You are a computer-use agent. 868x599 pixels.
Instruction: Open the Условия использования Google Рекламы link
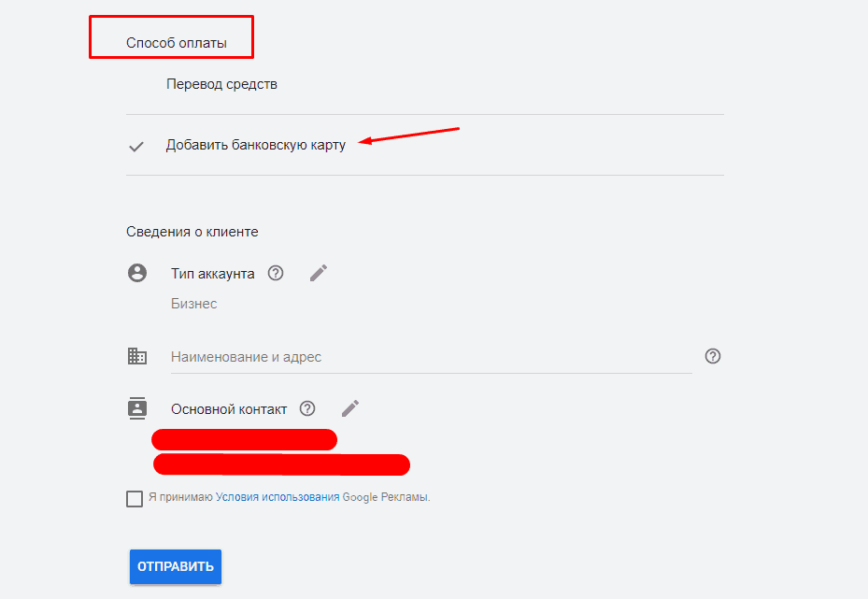point(278,498)
